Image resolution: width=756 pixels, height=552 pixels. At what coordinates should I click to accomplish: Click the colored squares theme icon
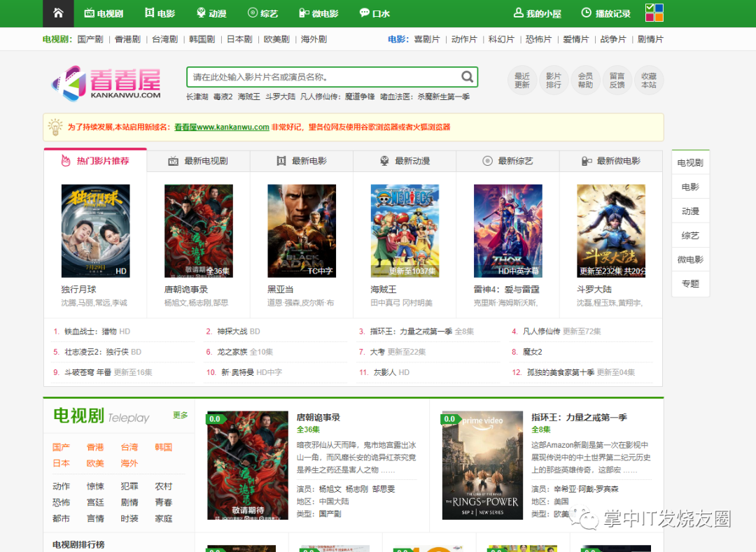tap(654, 13)
